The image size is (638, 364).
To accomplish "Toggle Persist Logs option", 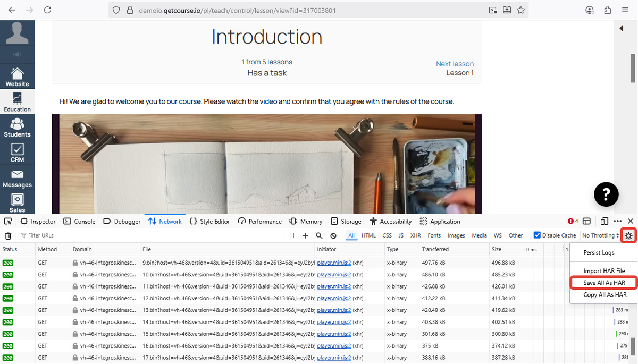I will [x=599, y=253].
